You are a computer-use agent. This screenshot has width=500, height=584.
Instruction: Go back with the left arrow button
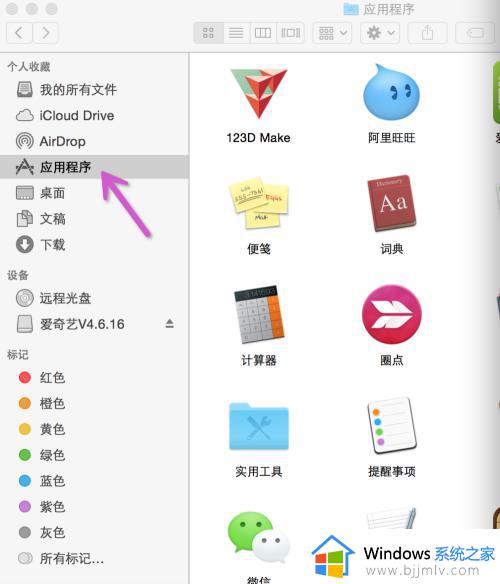coord(19,33)
